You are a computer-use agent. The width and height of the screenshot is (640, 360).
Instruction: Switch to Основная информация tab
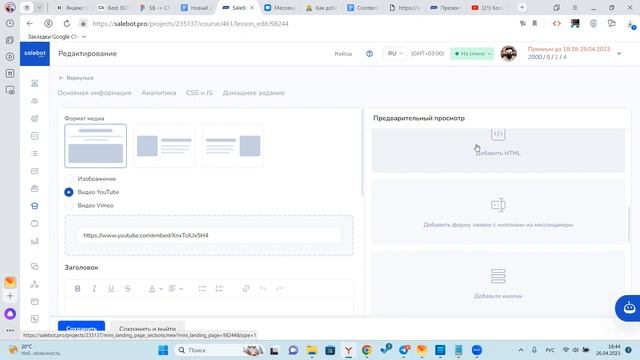(x=94, y=93)
